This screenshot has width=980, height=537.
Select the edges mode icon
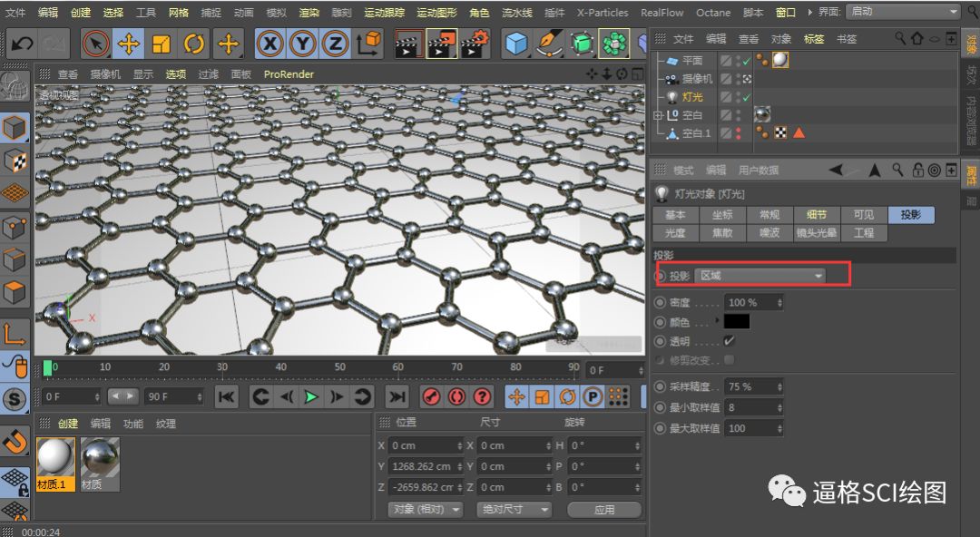coord(15,259)
